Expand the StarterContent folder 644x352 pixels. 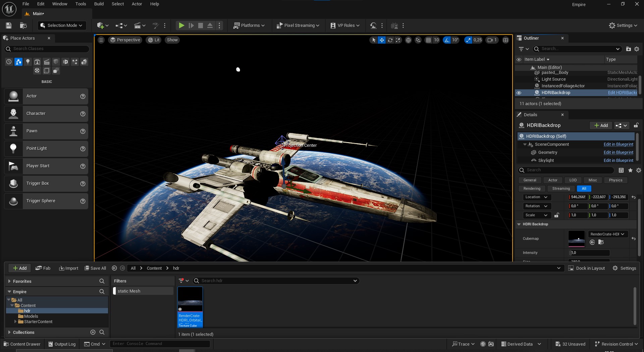point(15,321)
